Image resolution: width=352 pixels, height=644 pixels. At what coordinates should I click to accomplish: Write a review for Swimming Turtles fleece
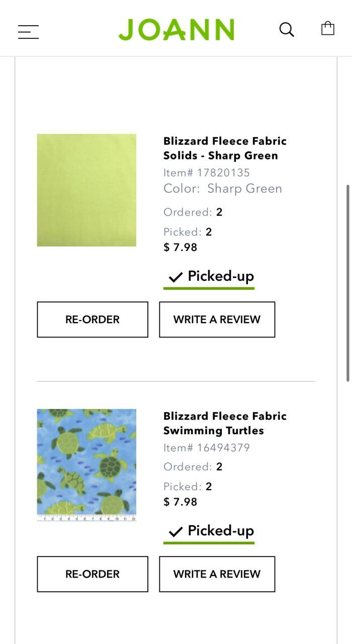[217, 574]
